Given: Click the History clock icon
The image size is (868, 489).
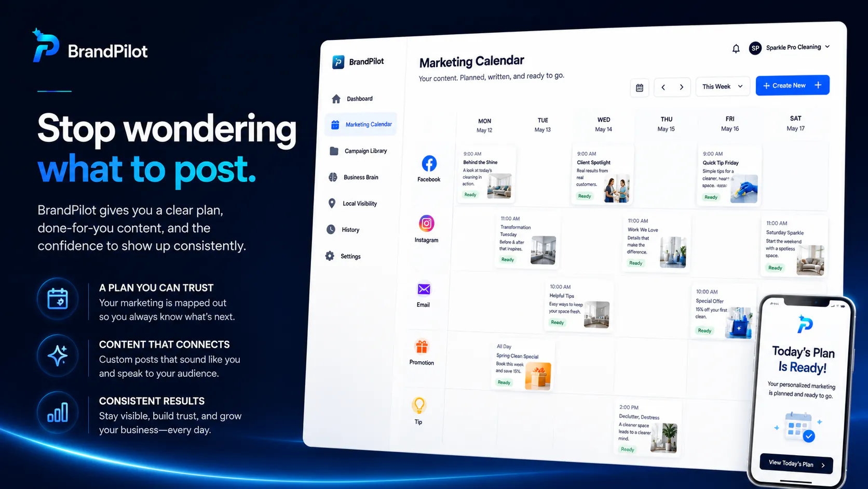Looking at the screenshot, I should click(x=331, y=229).
